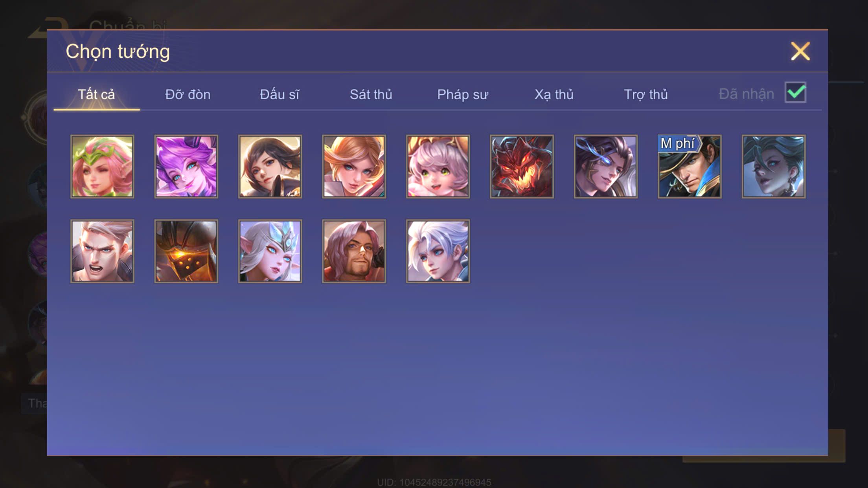The image size is (868, 488).
Task: Select the pink-haired elf hero with green crown
Action: [102, 167]
